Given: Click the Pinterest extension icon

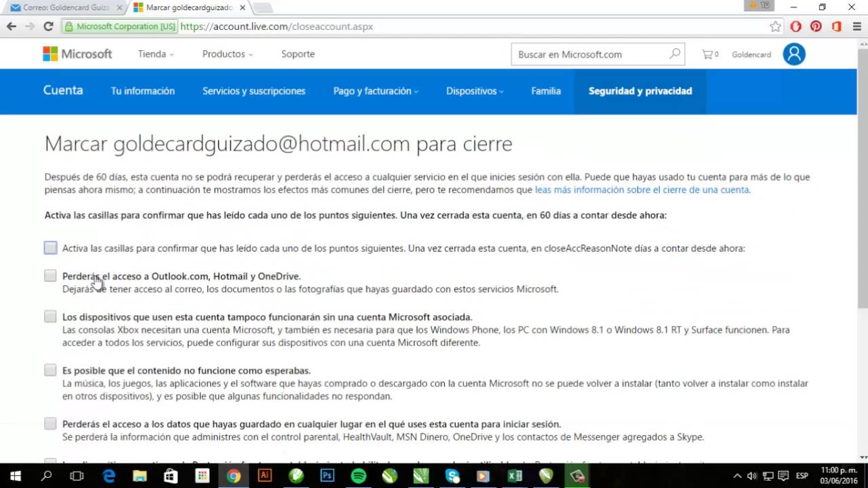Looking at the screenshot, I should click(816, 26).
